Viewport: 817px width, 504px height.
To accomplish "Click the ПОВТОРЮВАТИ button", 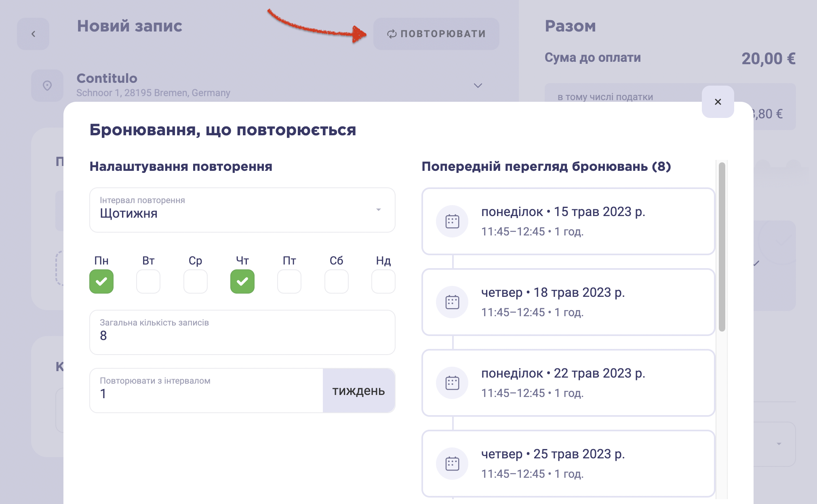I will (x=436, y=34).
